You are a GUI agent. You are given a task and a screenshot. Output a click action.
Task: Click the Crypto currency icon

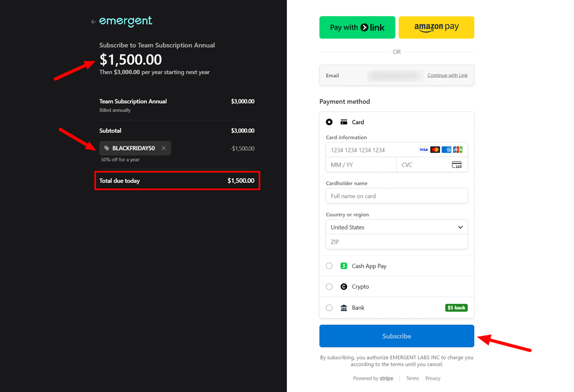point(343,286)
